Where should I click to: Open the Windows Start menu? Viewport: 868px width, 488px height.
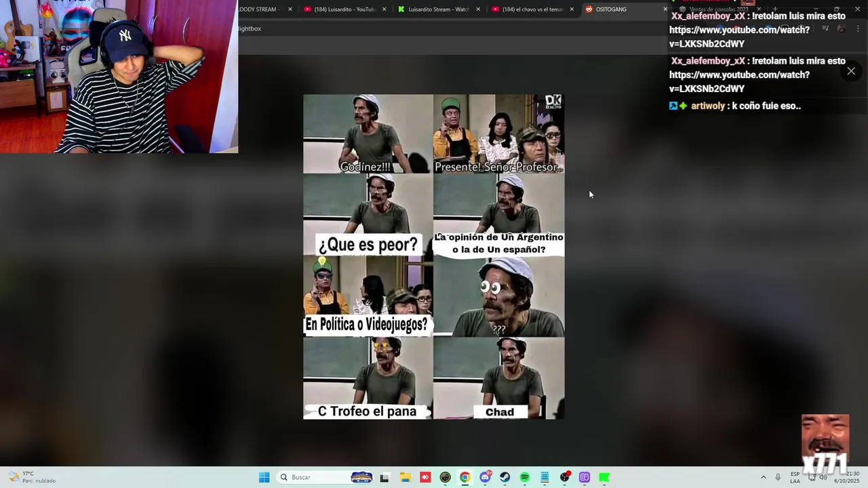coord(264,477)
